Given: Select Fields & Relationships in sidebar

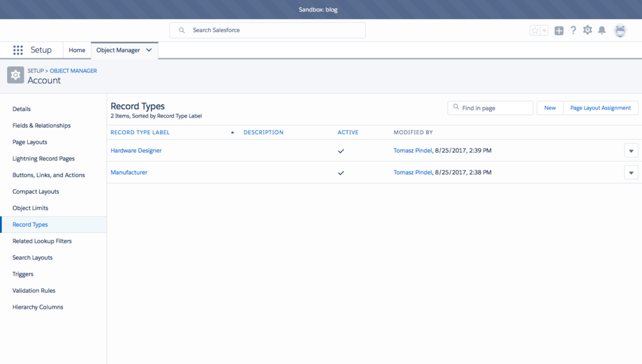Looking at the screenshot, I should 42,126.
